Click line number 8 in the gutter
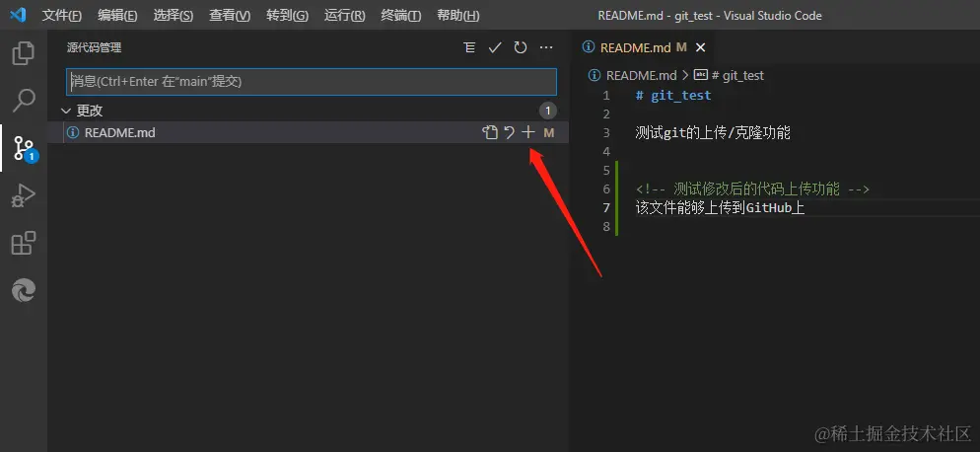980x452 pixels. pyautogui.click(x=605, y=227)
